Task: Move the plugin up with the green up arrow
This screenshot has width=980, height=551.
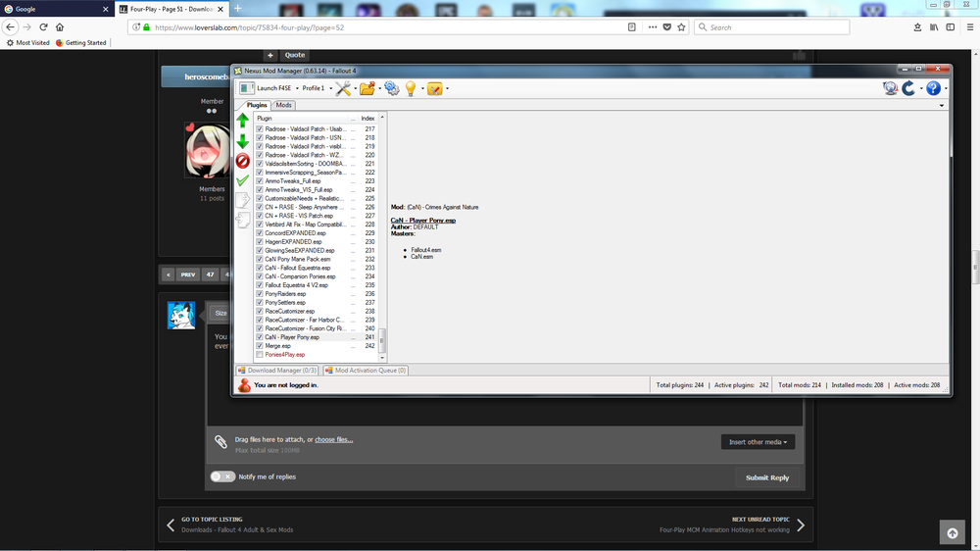Action: 242,120
